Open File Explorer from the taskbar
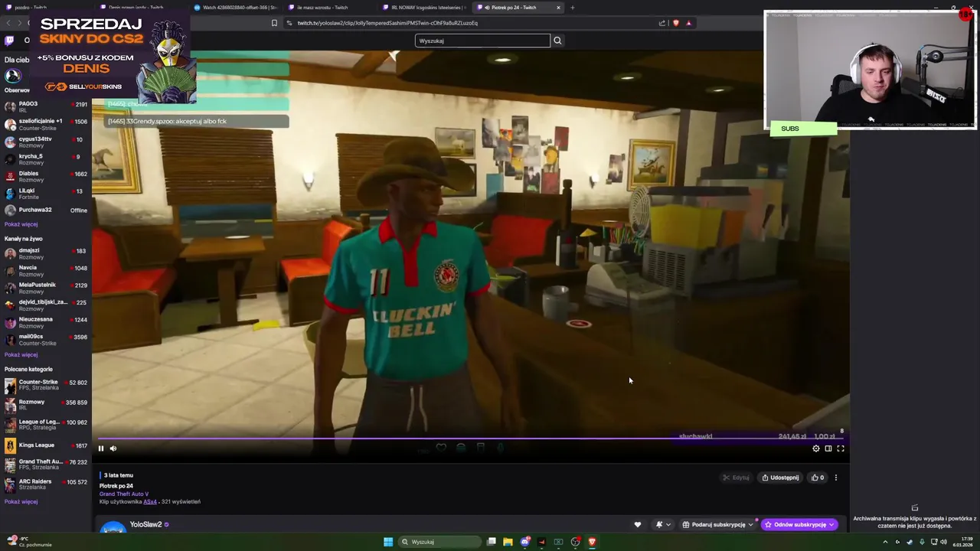The height and width of the screenshot is (551, 980). (508, 542)
